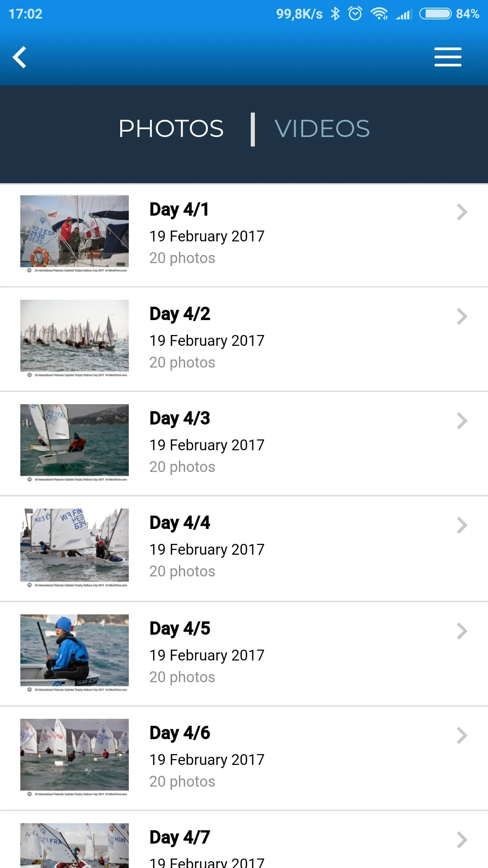Expand Day 4/2 album chevron
Viewport: 488px width, 868px height.
coord(462,316)
